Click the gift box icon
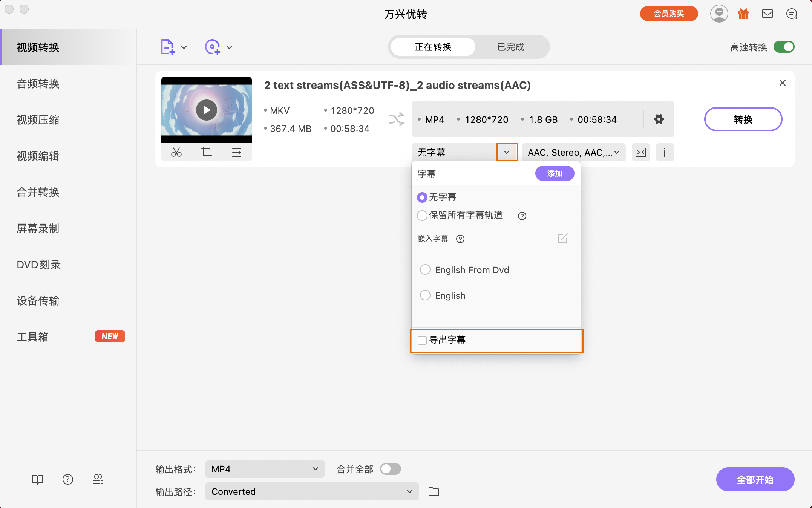 tap(743, 14)
